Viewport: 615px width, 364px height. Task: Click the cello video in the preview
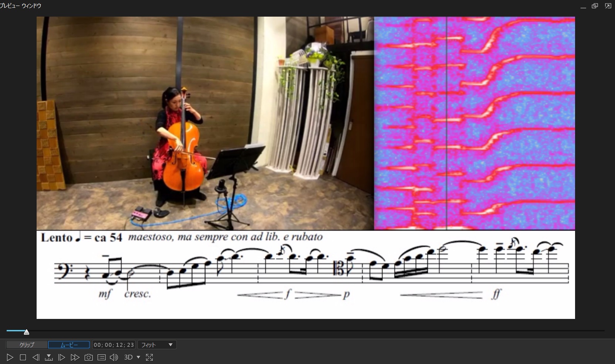tap(205, 123)
